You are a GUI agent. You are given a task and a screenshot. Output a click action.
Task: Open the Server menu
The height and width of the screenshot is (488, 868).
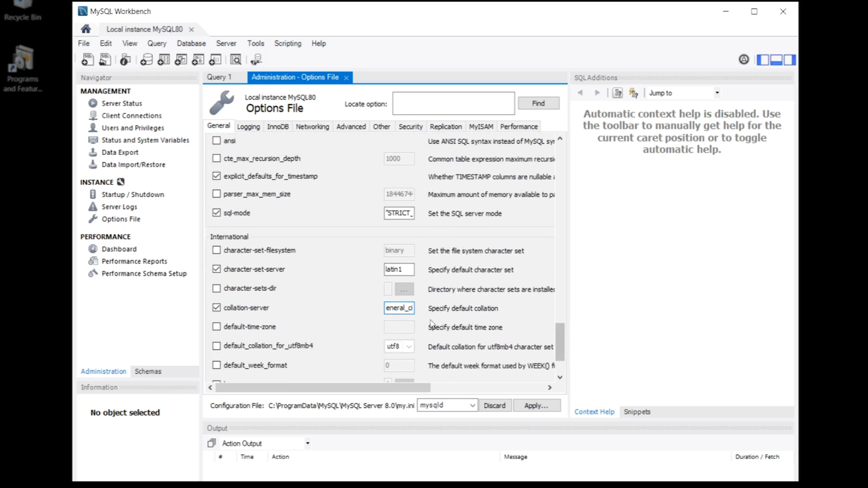pos(226,43)
